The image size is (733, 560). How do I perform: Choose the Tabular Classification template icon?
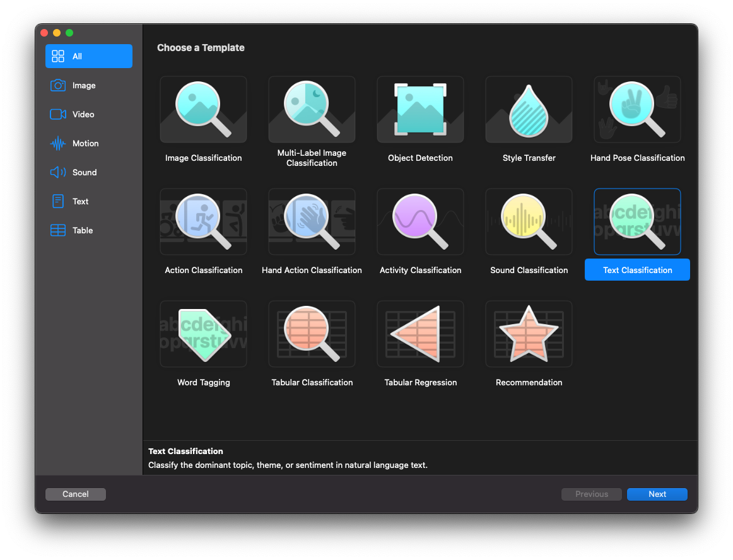pyautogui.click(x=312, y=334)
